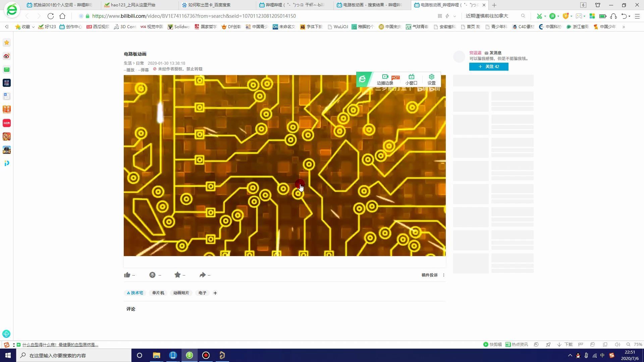Viewport: 644px width, 362px height.
Task: Start 边播边录 recording from the video overlay
Action: click(x=385, y=80)
